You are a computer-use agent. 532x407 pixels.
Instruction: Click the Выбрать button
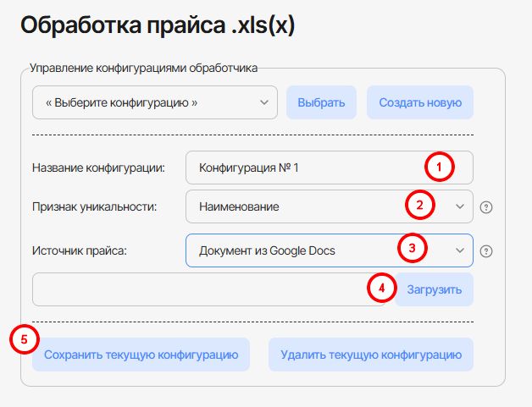point(321,103)
